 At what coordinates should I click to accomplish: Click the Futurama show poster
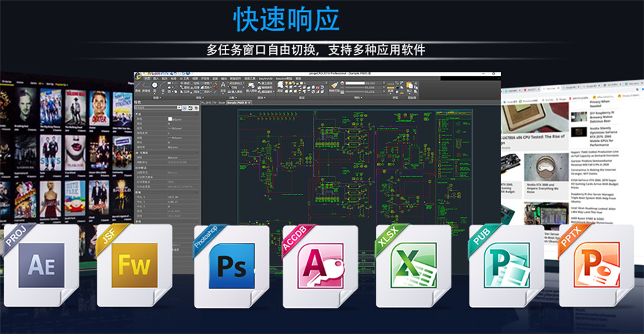[x=25, y=200]
